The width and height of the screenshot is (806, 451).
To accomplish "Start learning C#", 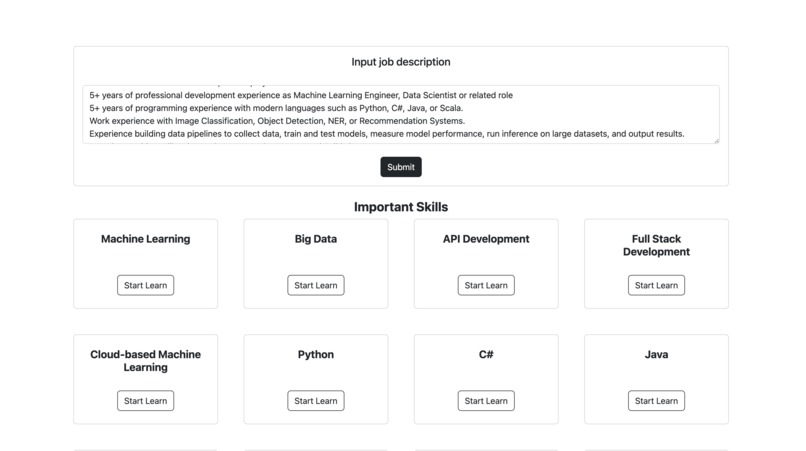I will coord(486,401).
